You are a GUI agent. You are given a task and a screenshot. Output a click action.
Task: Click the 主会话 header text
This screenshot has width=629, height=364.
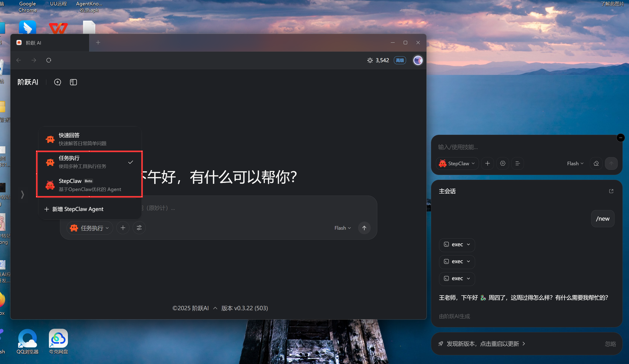pos(447,191)
